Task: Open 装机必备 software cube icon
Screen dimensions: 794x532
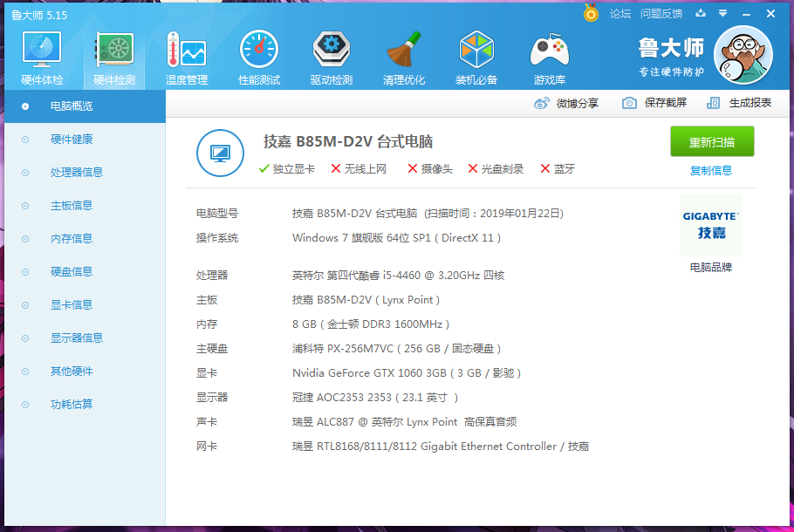Action: [476, 58]
